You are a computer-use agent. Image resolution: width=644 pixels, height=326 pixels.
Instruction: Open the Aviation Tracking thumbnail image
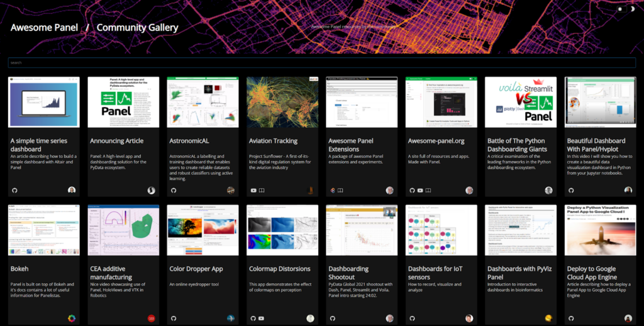tap(282, 102)
